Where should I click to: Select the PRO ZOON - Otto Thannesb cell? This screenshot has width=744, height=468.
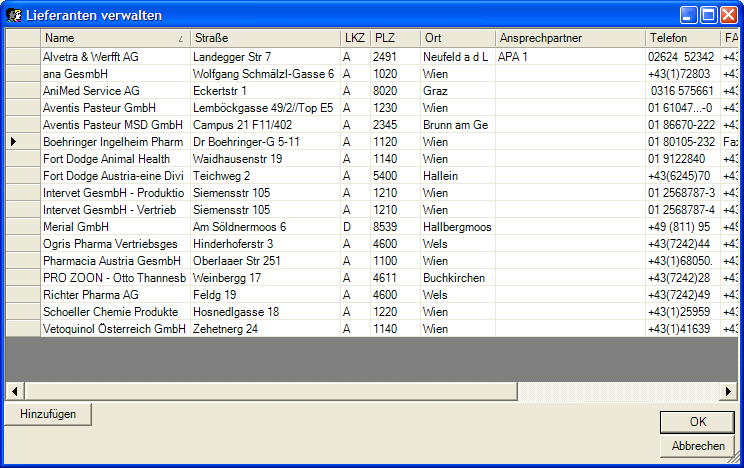click(115, 278)
